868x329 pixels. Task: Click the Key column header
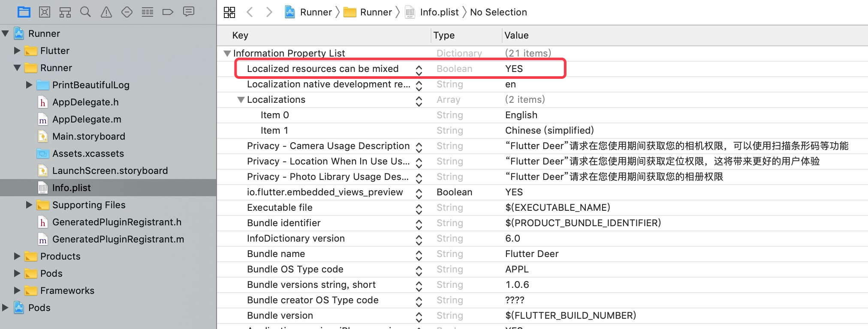coord(240,35)
